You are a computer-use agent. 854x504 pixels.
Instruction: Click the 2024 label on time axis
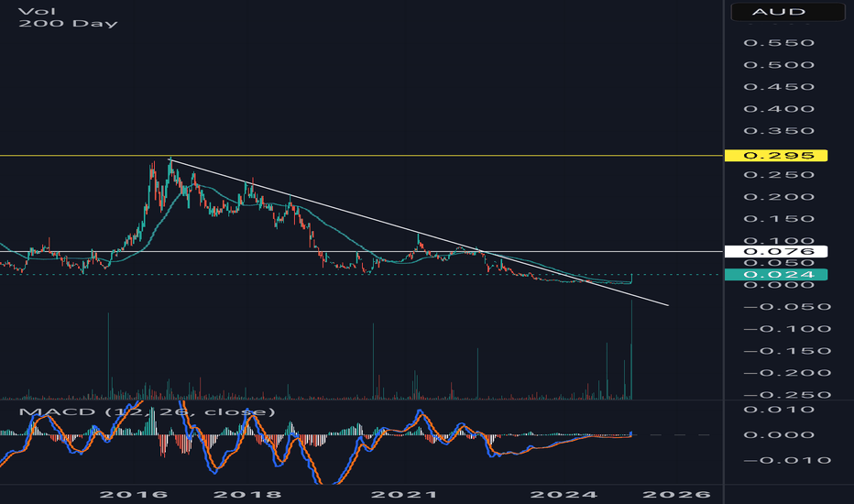pos(564,495)
